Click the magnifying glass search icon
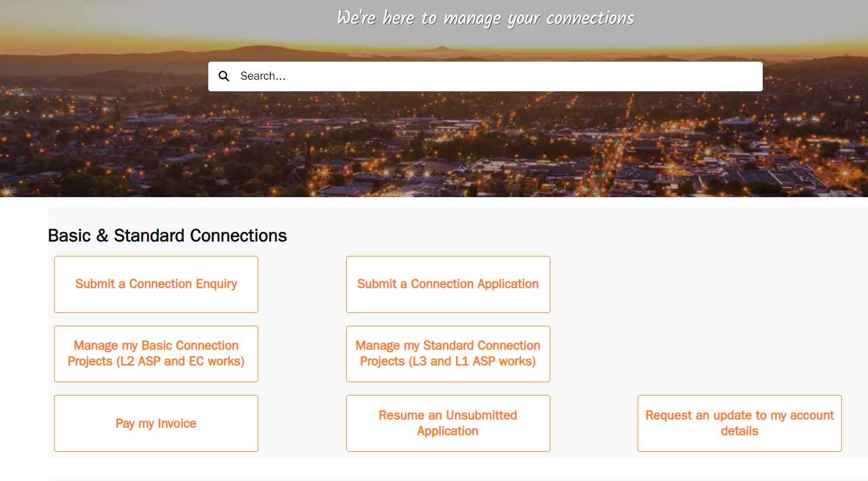 [224, 76]
